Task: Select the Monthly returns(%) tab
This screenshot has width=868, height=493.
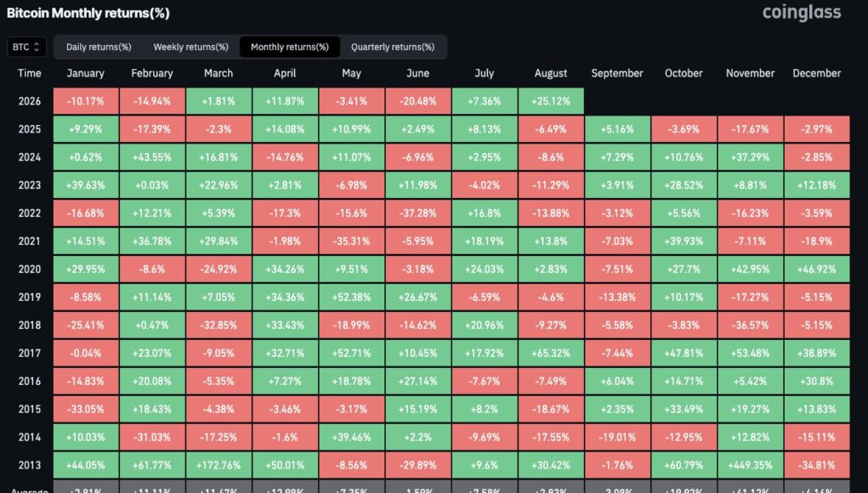Action: click(x=290, y=47)
